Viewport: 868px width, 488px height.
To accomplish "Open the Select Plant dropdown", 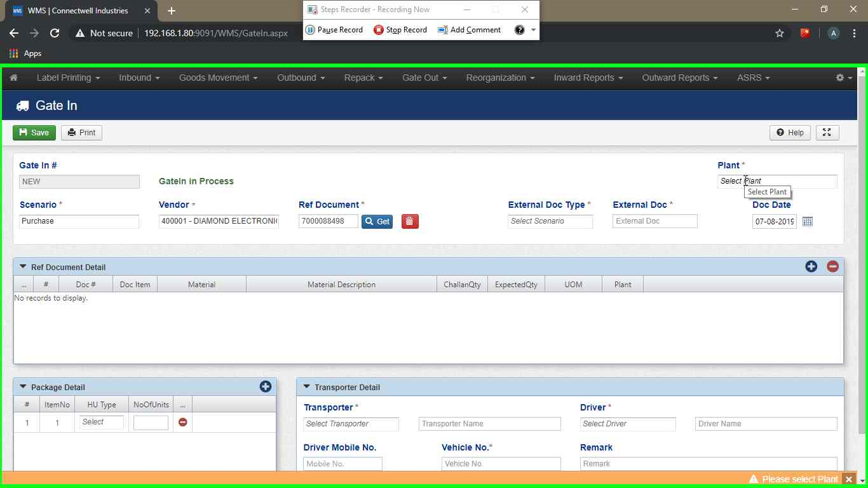I will tap(776, 181).
